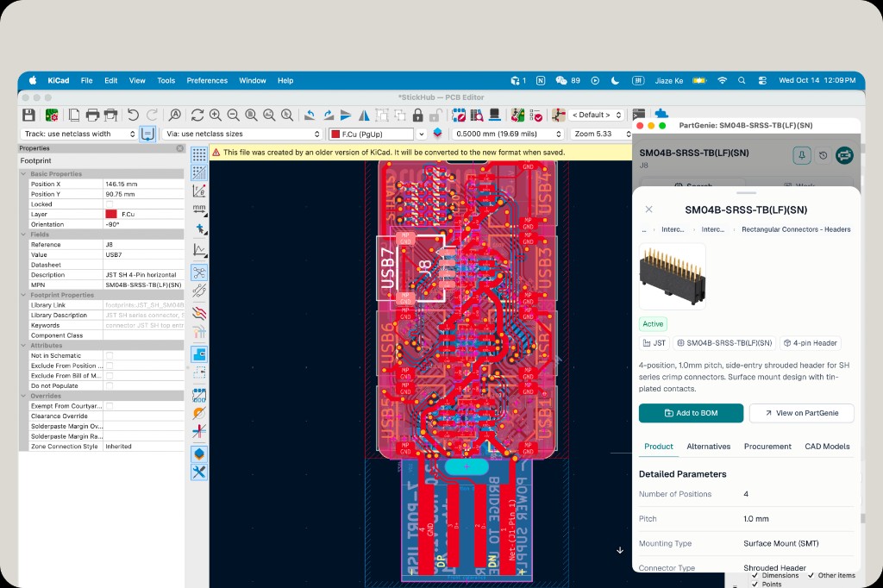Viewport: 883px width, 588px height.
Task: Switch display units to millimeters
Action: (x=199, y=209)
